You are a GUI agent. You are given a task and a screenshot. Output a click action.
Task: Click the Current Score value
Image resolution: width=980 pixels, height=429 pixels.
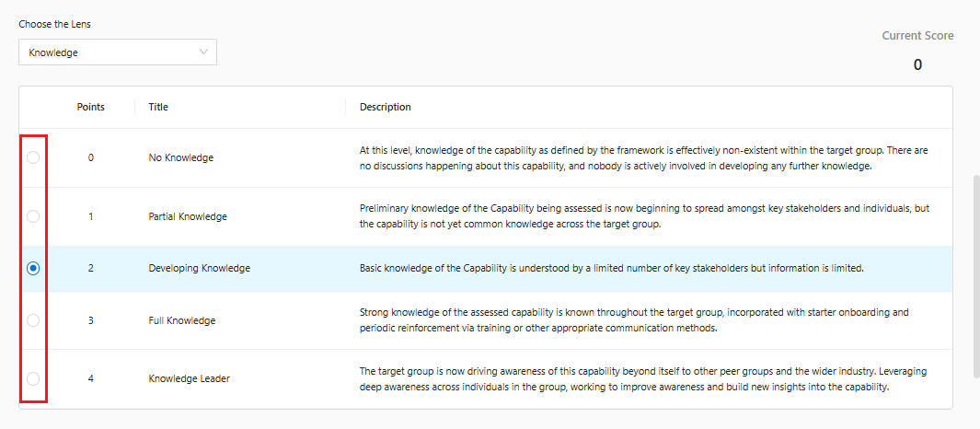[917, 64]
